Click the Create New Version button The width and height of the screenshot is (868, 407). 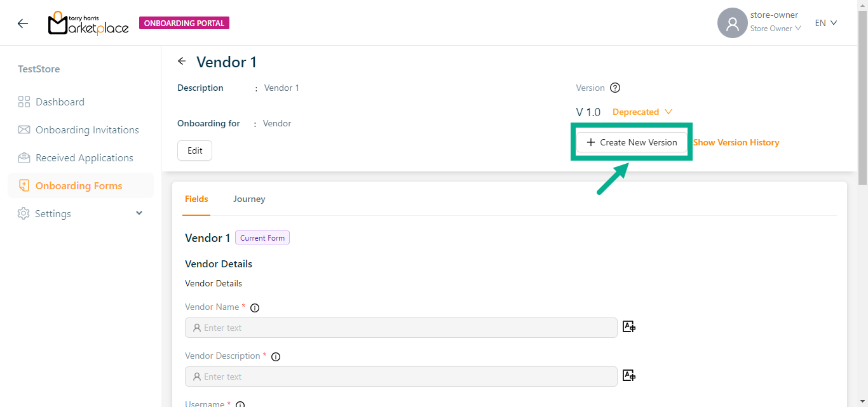632,143
